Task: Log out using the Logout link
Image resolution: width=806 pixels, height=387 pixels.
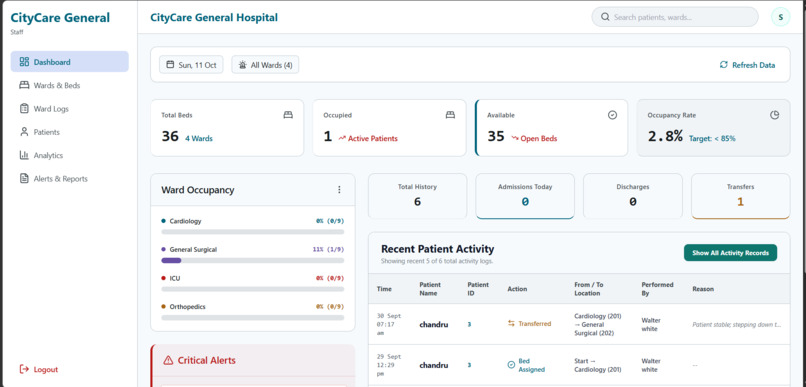Action: click(x=39, y=369)
